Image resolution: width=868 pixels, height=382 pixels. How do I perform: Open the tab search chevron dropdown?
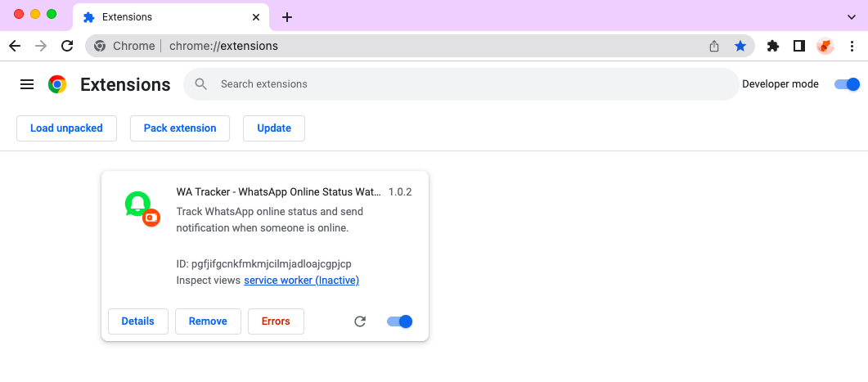[x=852, y=17]
